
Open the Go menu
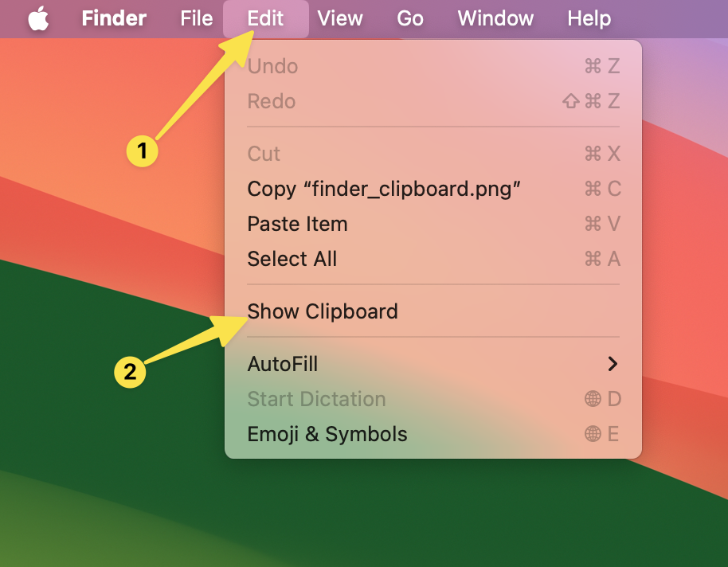[409, 18]
